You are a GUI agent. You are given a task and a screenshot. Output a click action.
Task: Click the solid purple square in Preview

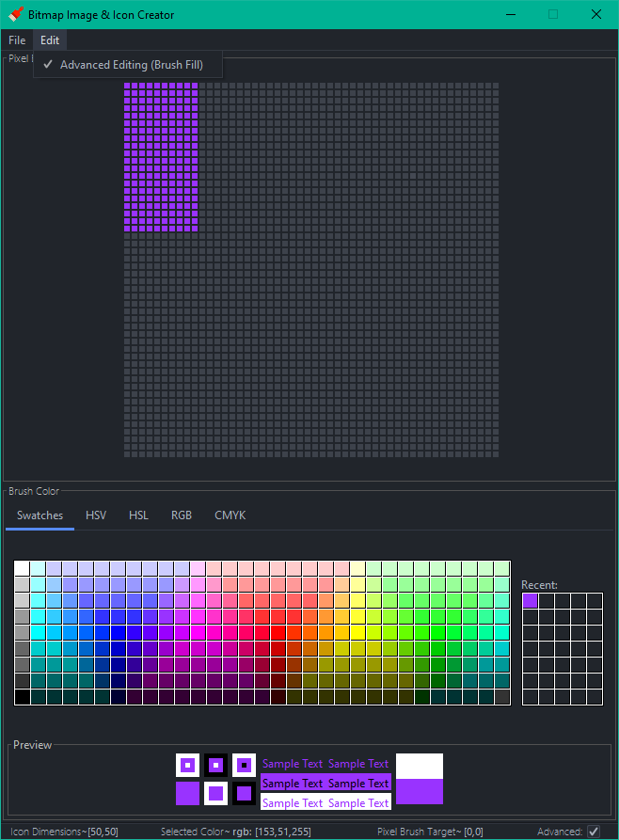187,793
